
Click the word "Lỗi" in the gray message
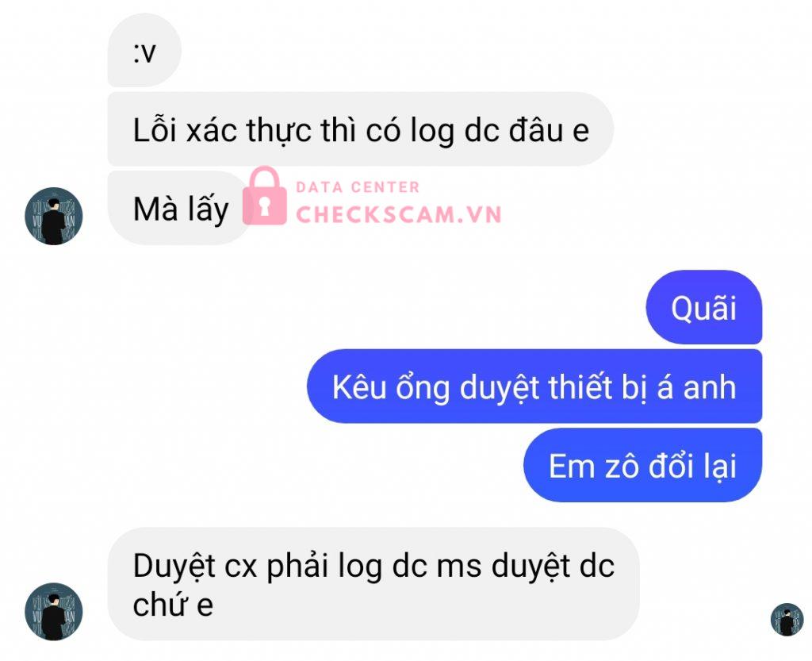pos(155,129)
